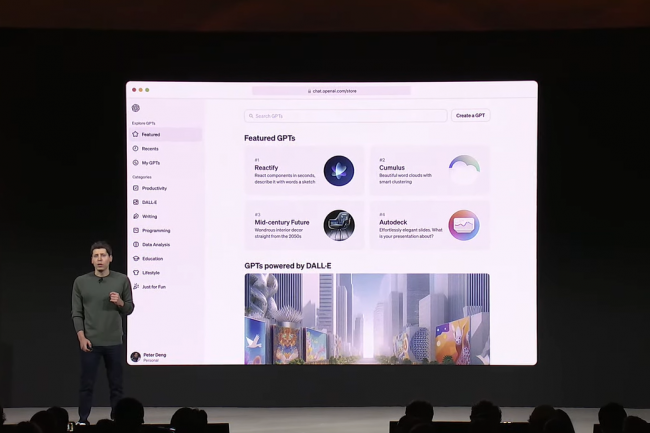Click the GPTs powered by DALL-E heading
Viewport: 650px width, 433px height.
(x=288, y=266)
